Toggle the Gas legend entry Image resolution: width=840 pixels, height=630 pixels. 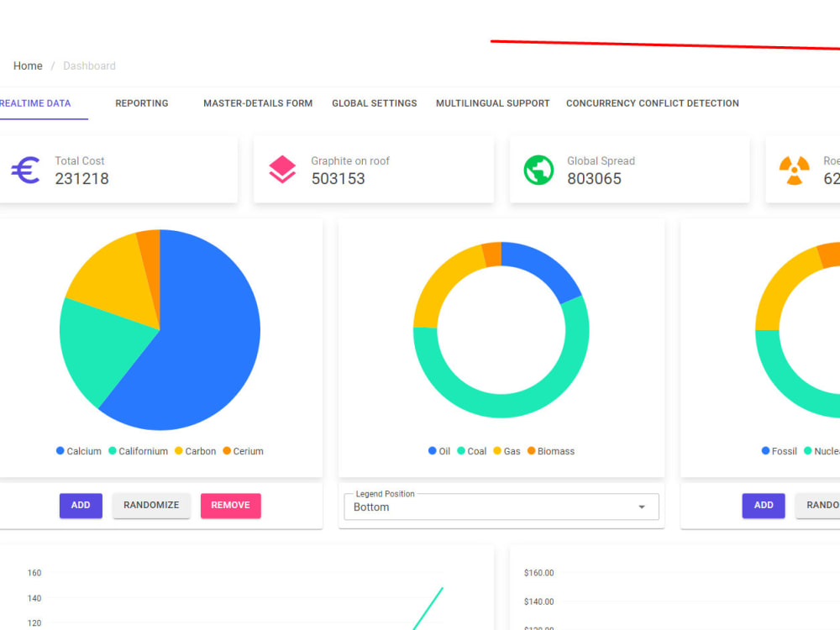pos(507,451)
